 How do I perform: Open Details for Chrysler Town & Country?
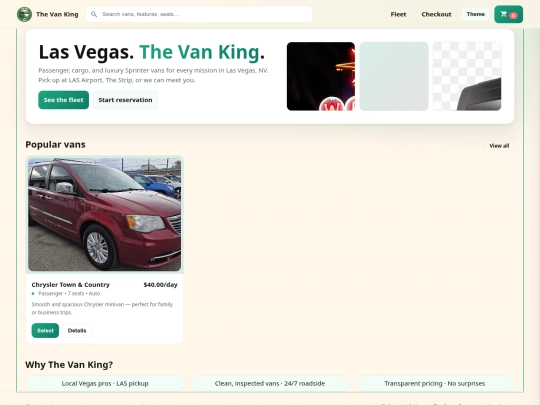(77, 331)
